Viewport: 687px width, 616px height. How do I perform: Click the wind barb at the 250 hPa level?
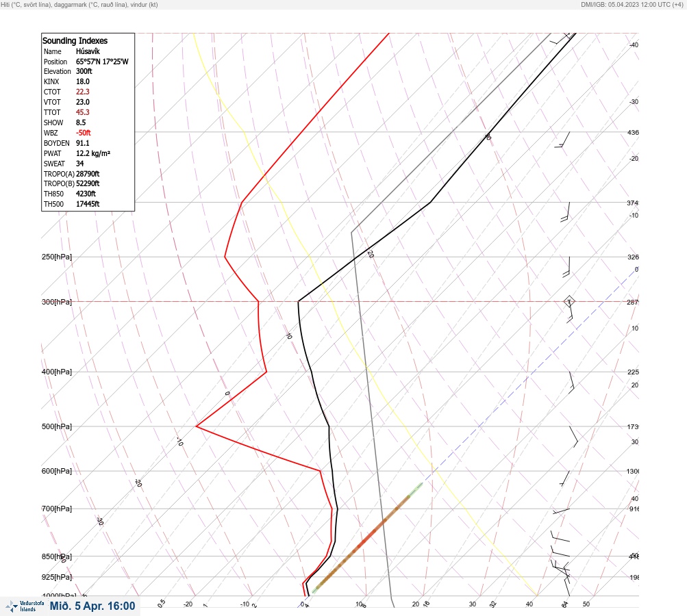566,267
